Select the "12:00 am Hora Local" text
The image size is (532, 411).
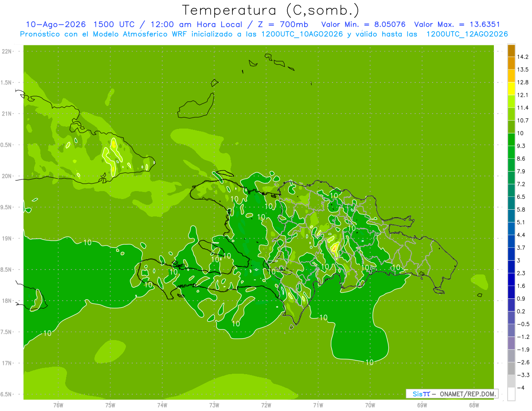pos(197,24)
